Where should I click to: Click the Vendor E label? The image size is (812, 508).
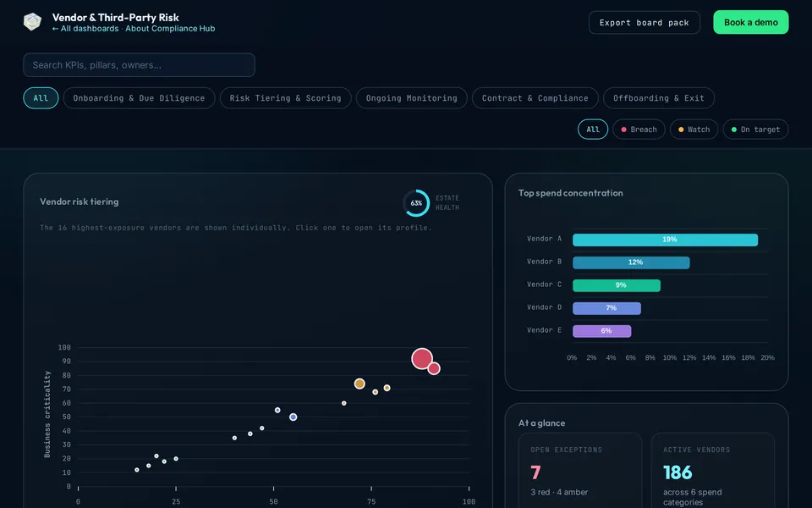[x=544, y=330]
